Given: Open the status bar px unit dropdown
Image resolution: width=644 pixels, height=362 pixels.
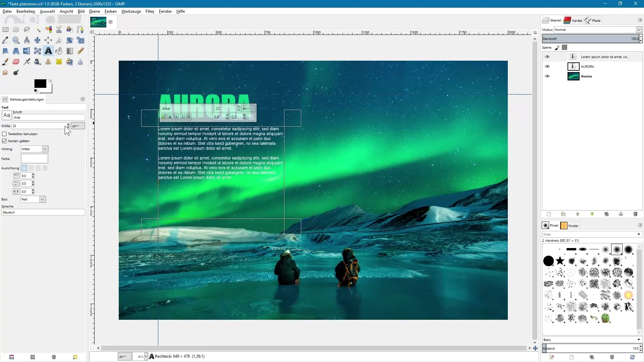Looking at the screenshot, I should pos(125,356).
